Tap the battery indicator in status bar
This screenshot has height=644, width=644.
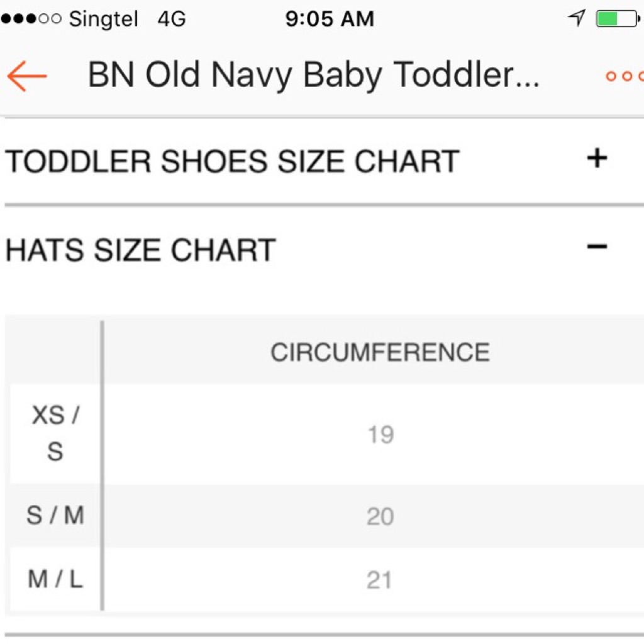[618, 19]
